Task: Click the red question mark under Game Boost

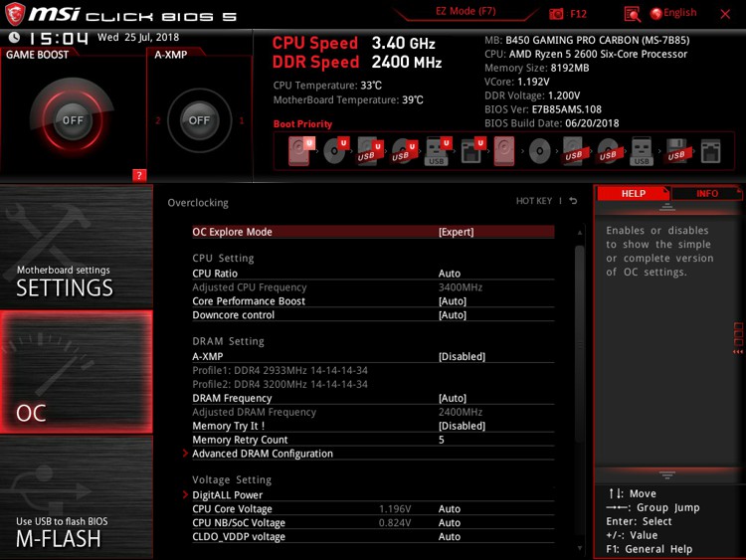Action: tap(139, 175)
